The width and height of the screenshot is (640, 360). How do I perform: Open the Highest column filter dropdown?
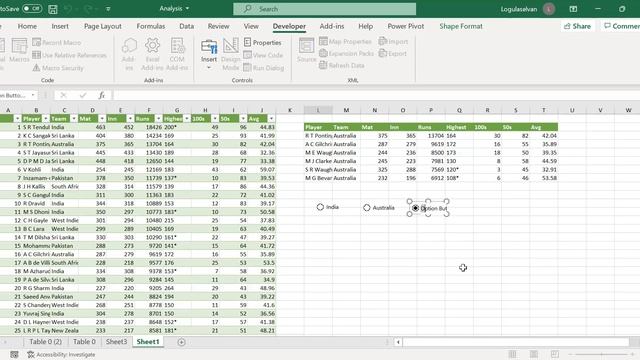click(x=187, y=118)
